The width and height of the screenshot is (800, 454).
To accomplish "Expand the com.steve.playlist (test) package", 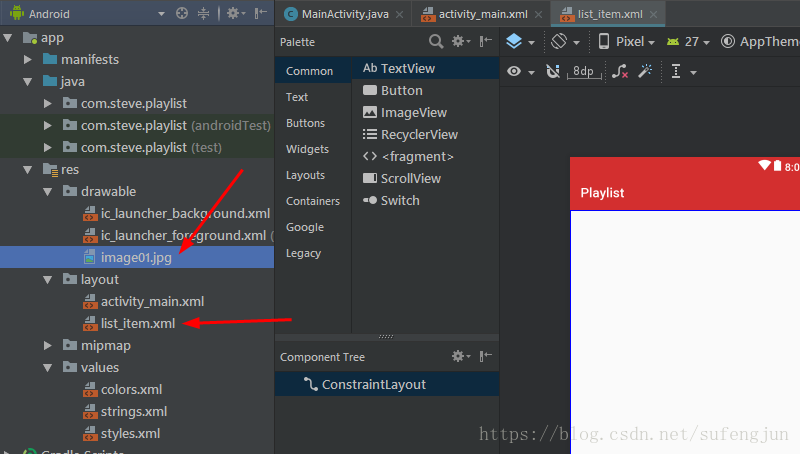I will [47, 147].
